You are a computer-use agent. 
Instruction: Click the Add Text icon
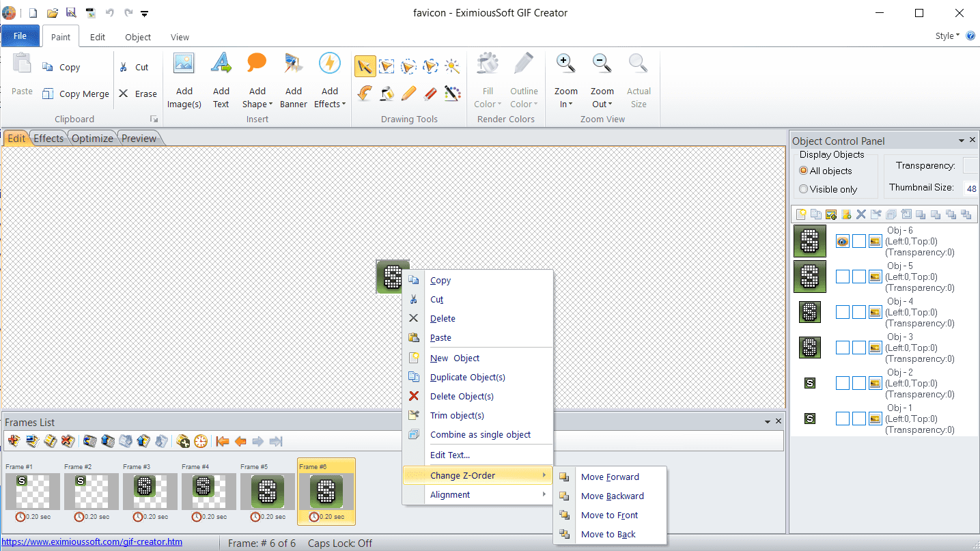point(221,63)
